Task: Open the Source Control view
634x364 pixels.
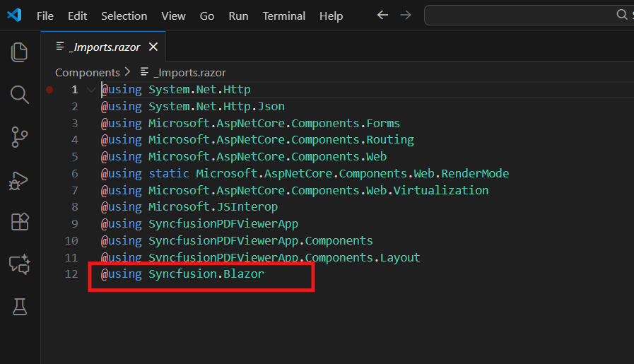Action: (19, 137)
